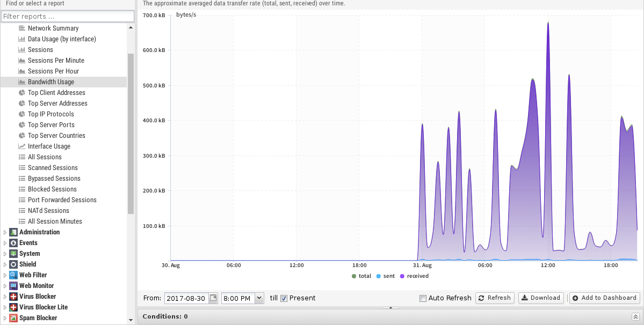Click the Top Server Countries pie icon
This screenshot has width=644, height=325.
22,135
